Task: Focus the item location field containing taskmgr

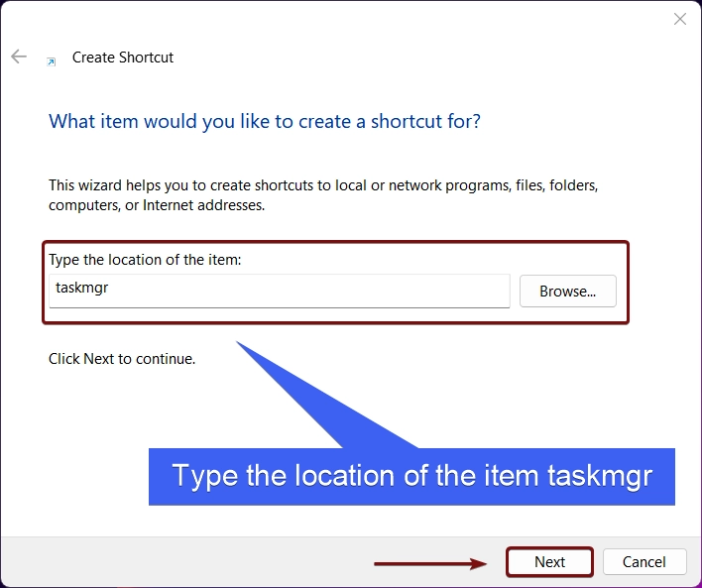Action: click(280, 292)
